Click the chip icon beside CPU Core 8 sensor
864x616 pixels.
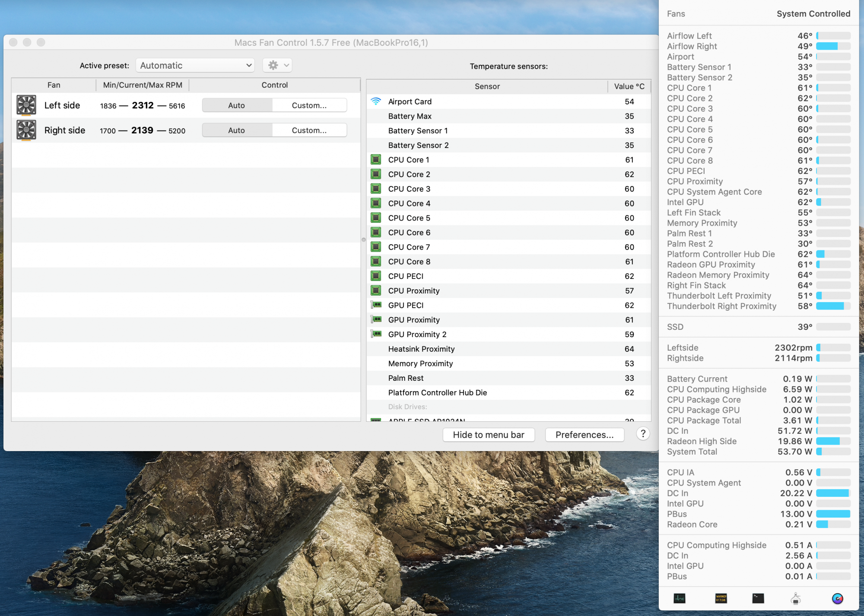[x=376, y=262]
